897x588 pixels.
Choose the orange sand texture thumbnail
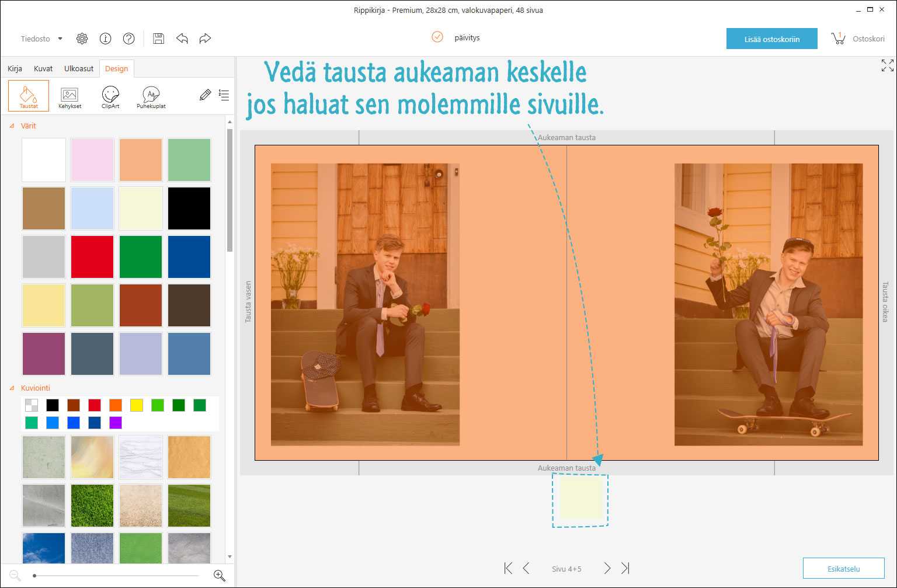point(189,457)
